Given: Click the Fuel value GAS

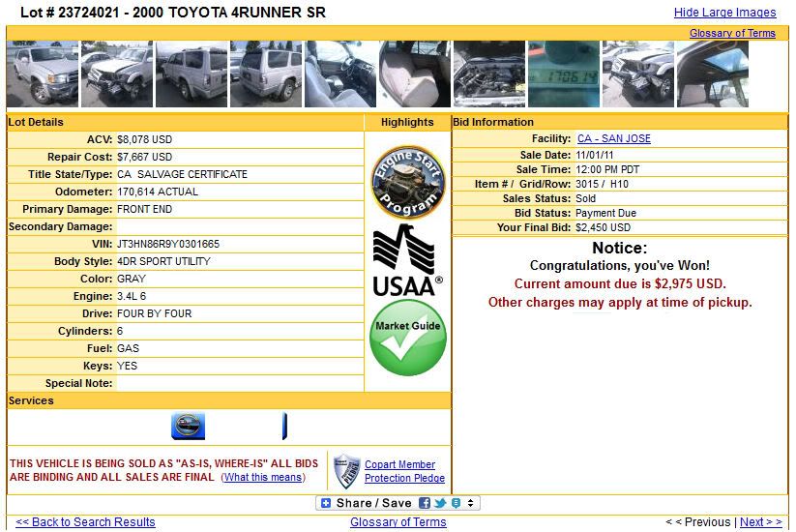Looking at the screenshot, I should click(128, 349).
